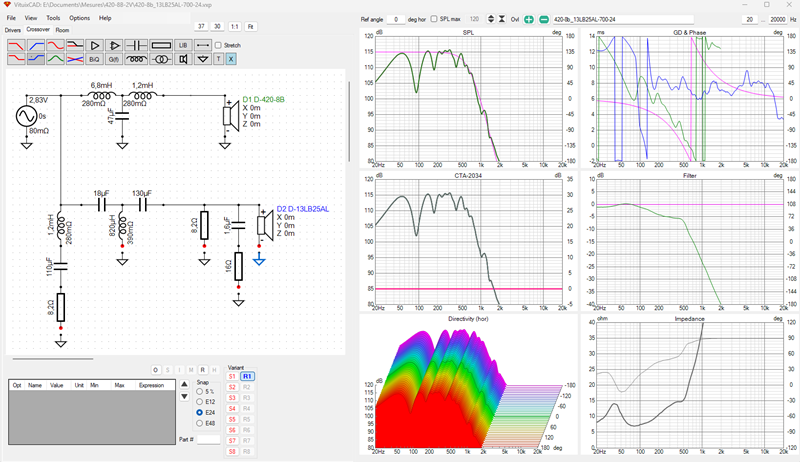Select the E12 snap radio button
The image size is (800, 462).
[199, 402]
